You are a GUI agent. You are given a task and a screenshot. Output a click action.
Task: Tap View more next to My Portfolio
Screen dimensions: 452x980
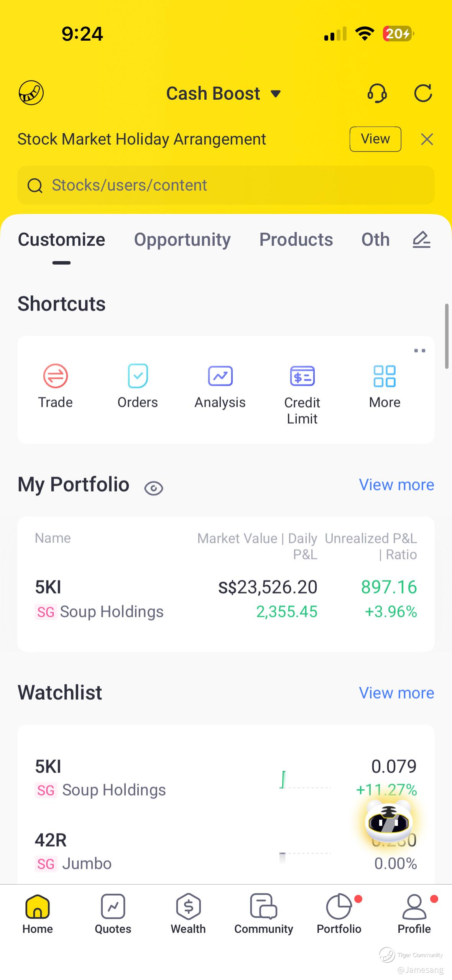[x=396, y=485]
